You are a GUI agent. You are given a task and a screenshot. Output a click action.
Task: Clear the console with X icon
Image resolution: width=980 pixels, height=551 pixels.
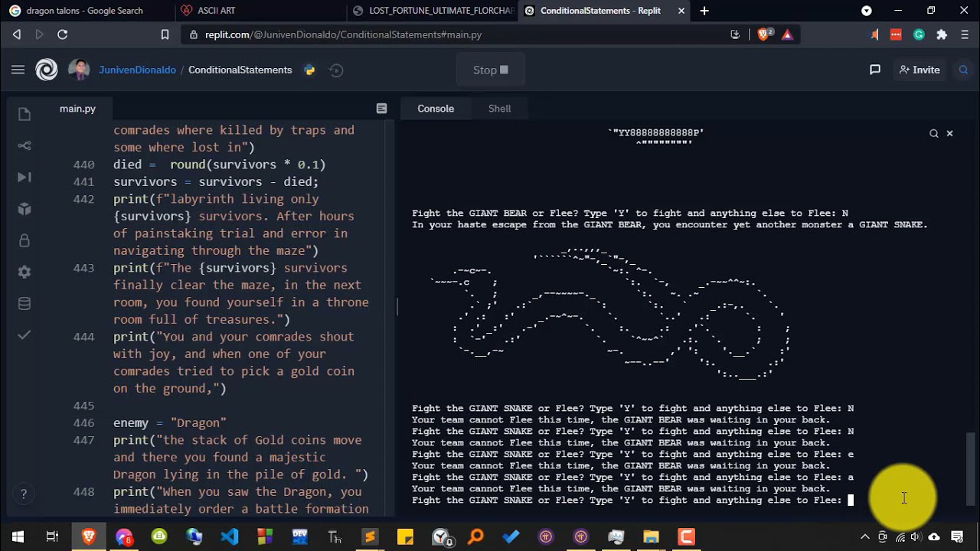949,133
